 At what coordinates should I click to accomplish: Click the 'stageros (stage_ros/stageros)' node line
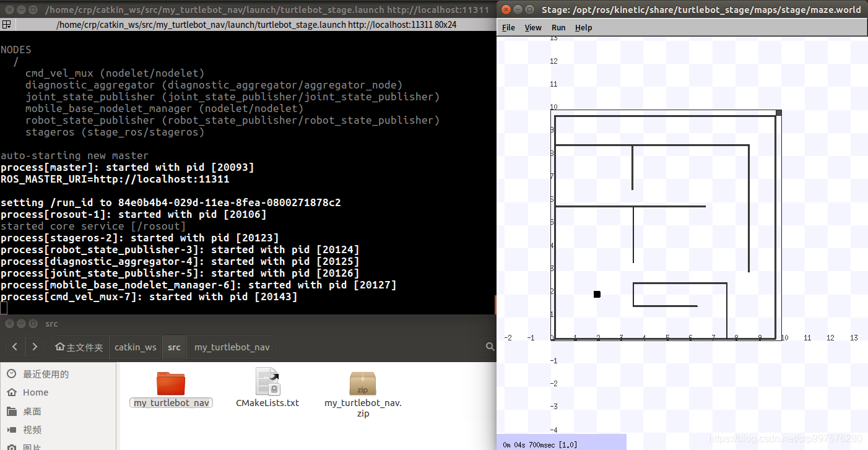click(115, 132)
